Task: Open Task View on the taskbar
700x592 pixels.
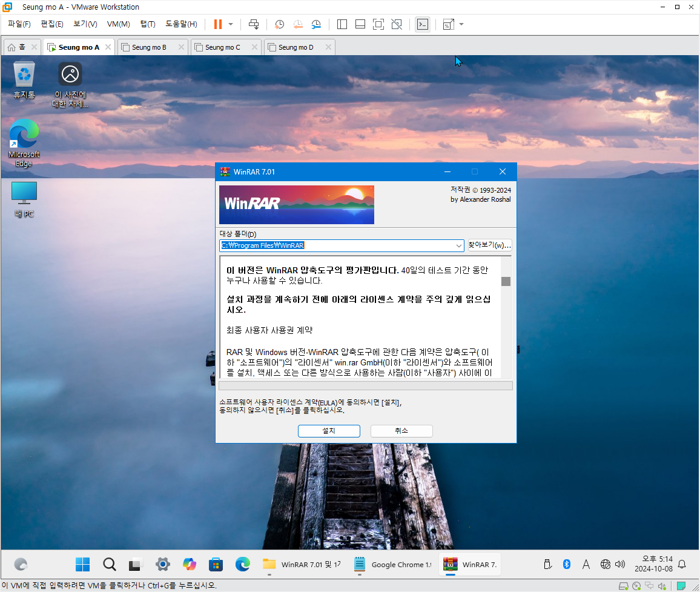Action: click(x=135, y=564)
